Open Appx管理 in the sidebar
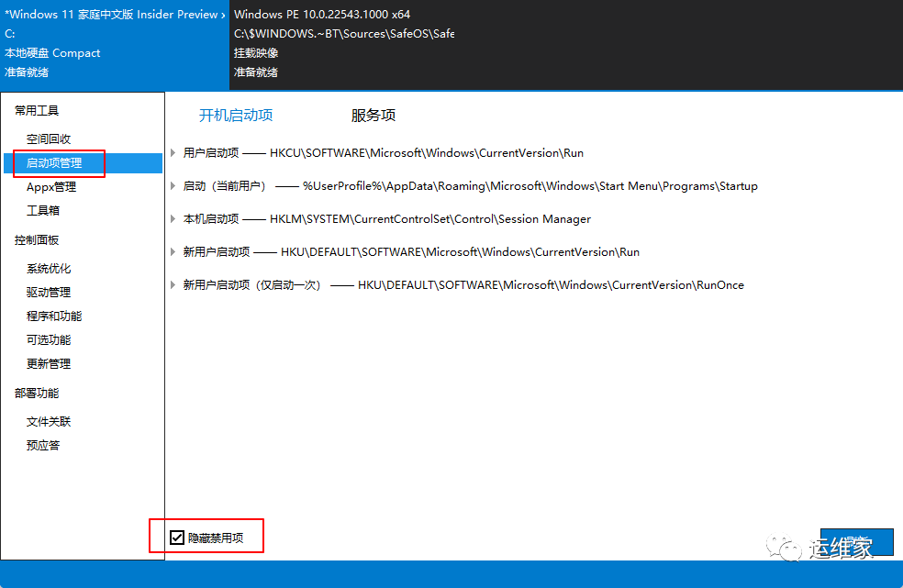903x588 pixels. 51,186
